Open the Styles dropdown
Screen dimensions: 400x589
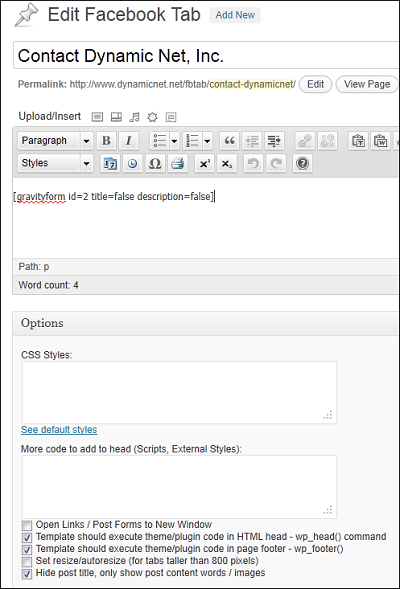point(55,163)
